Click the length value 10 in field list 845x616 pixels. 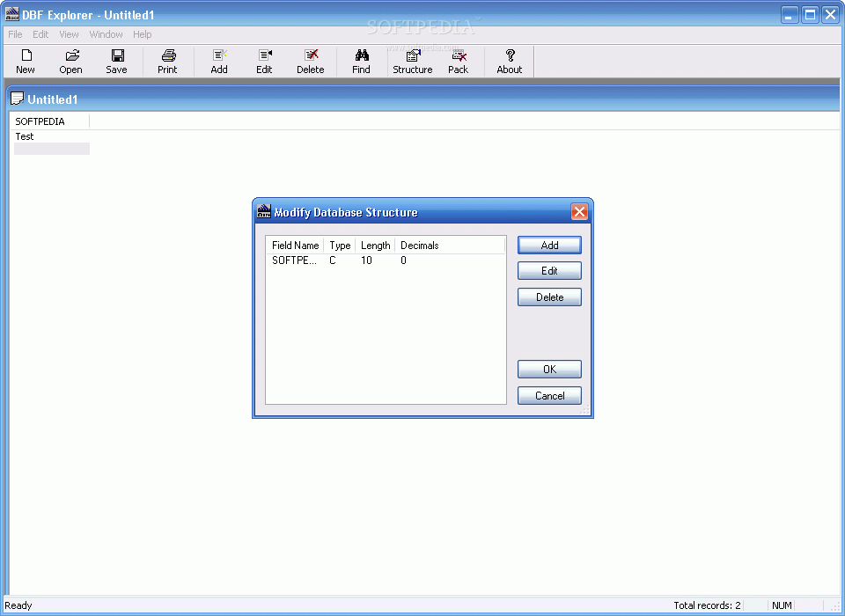366,260
